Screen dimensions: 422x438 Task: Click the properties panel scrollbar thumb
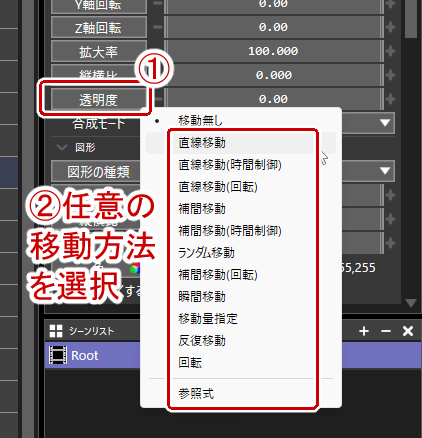click(411, 18)
